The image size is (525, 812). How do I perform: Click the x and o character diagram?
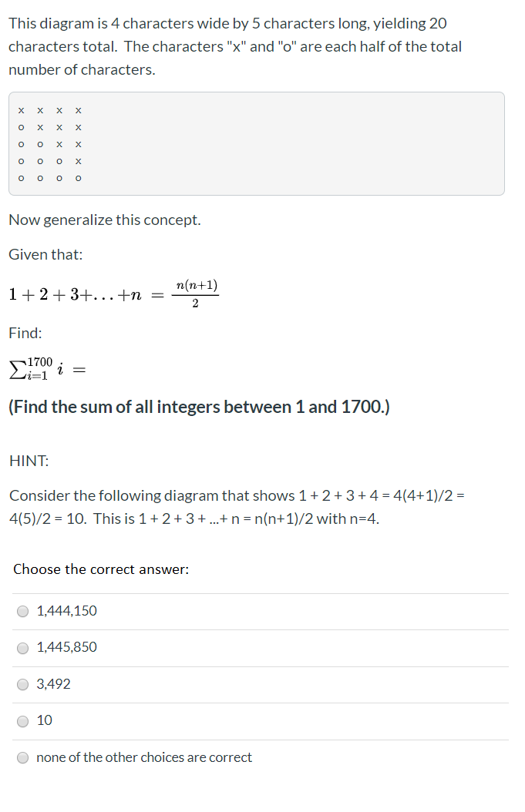click(x=49, y=144)
